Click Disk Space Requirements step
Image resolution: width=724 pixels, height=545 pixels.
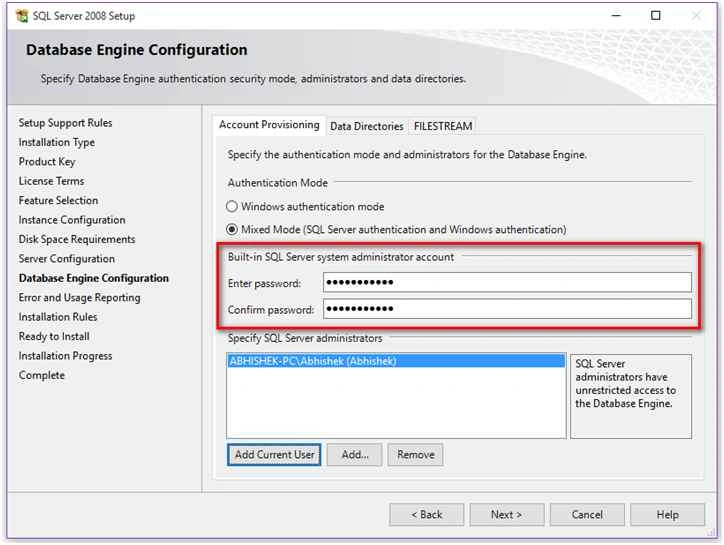tap(77, 239)
